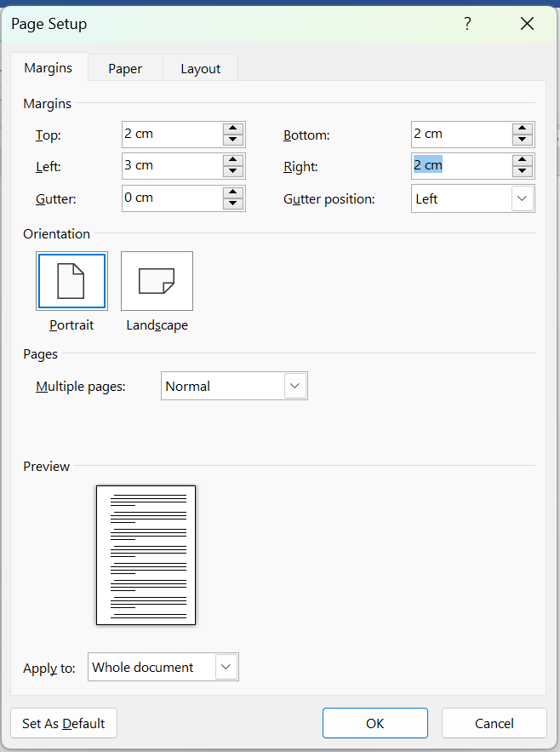Close the Page Setup dialog

527,24
